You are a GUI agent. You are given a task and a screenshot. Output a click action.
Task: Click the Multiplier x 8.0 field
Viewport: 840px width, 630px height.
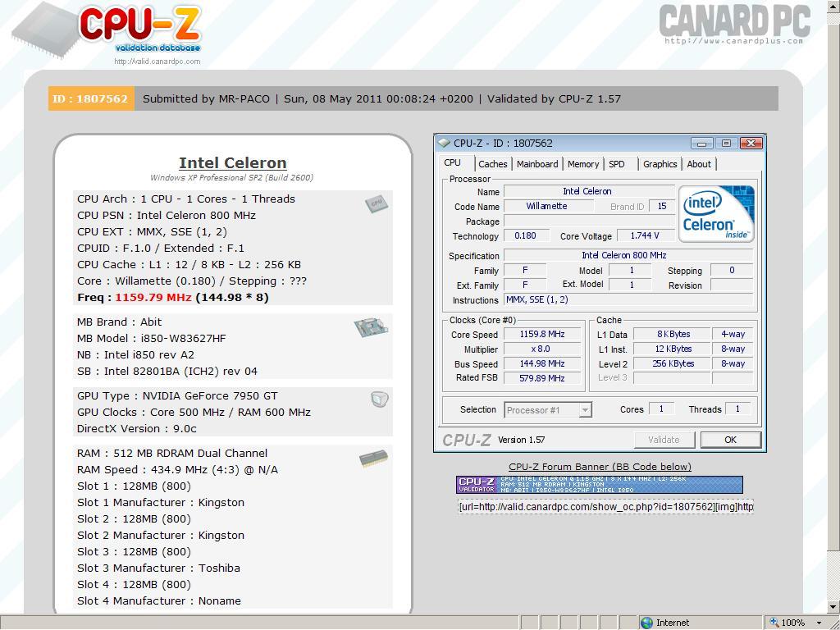(x=542, y=349)
